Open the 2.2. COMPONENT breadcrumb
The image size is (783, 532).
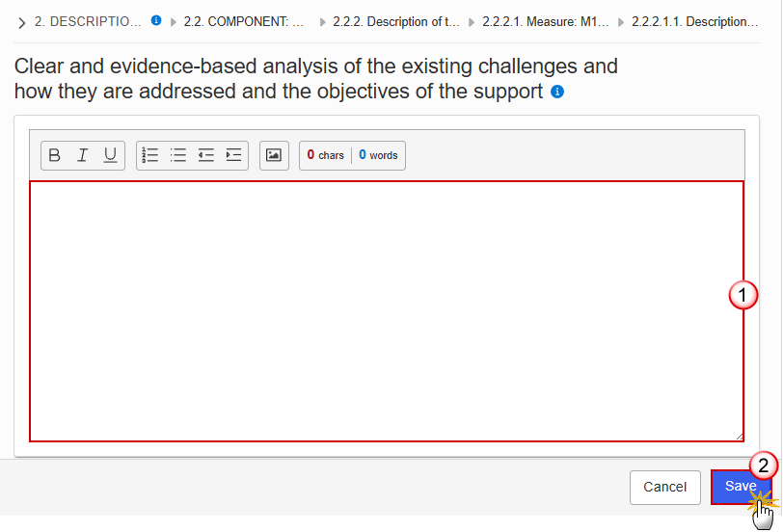pos(244,22)
